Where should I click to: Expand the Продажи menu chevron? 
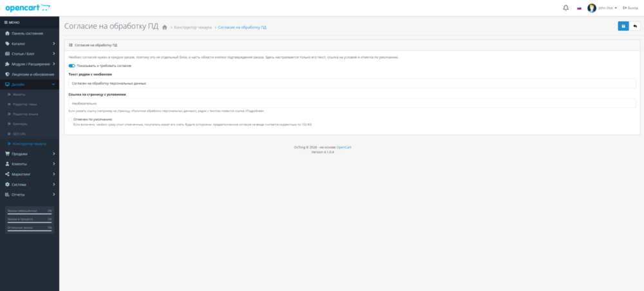[x=54, y=154]
